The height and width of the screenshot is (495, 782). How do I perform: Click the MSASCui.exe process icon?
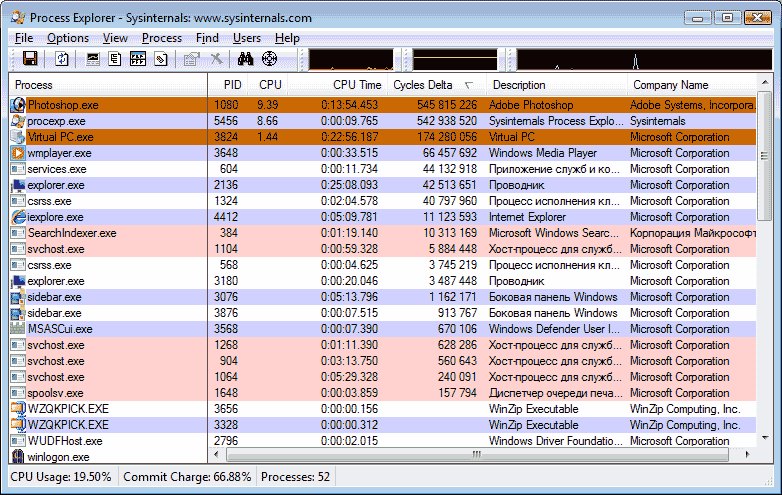click(x=18, y=329)
